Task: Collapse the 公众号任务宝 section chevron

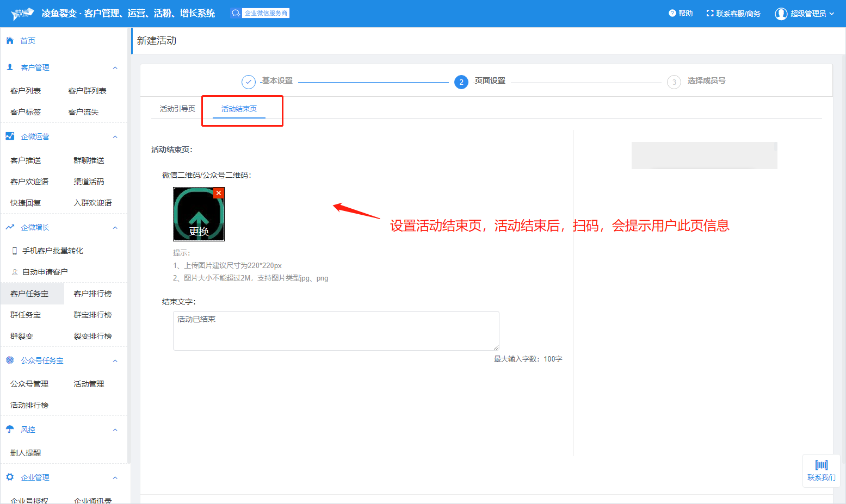Action: coord(115,361)
